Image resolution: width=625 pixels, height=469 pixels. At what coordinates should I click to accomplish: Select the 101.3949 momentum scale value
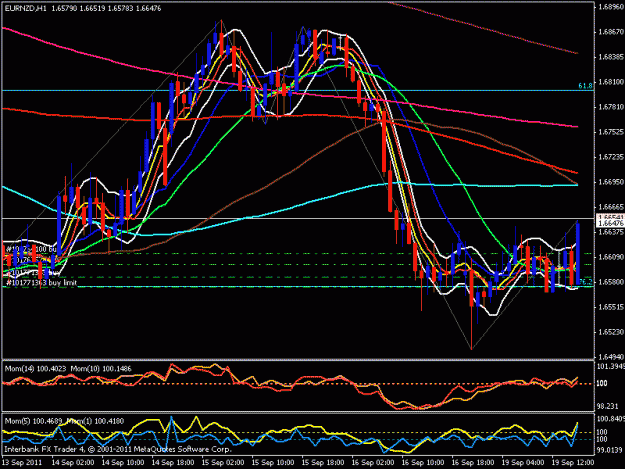(x=611, y=367)
